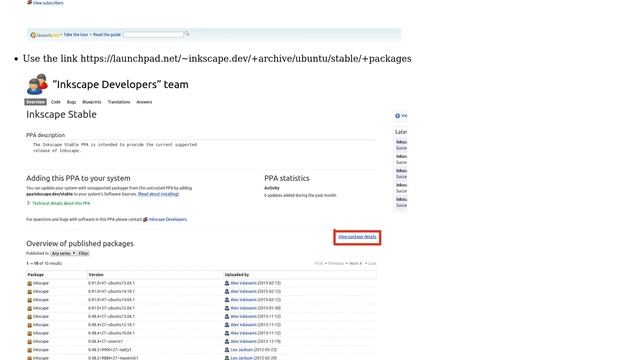
Task: Select the 0.48.4+27~oneiric1 version text
Action: point(105,342)
